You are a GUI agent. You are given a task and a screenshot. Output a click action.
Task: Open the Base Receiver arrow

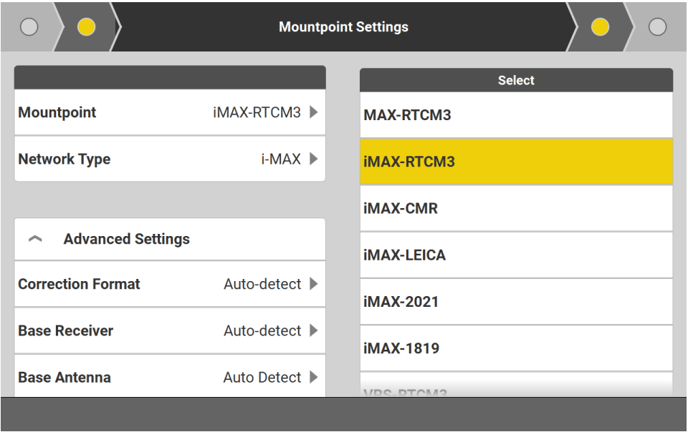[313, 331]
